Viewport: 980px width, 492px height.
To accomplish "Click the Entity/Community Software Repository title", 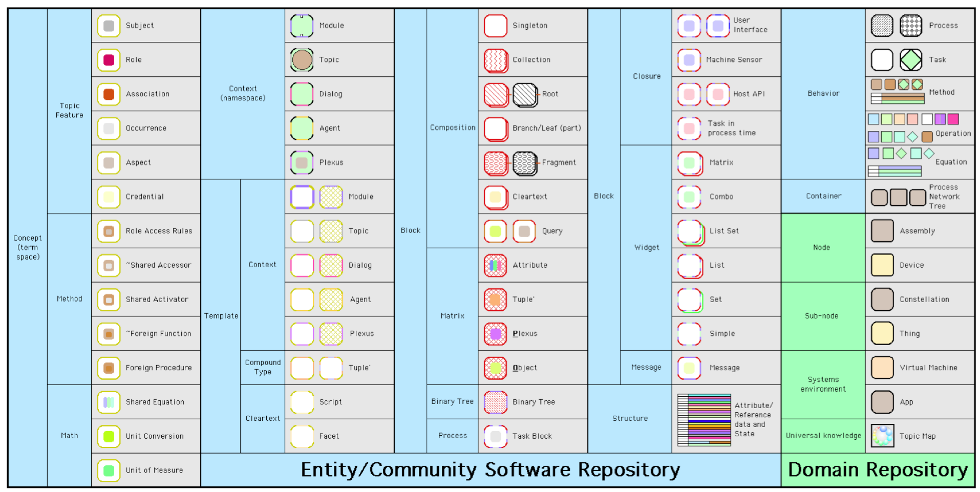I will click(x=490, y=469).
